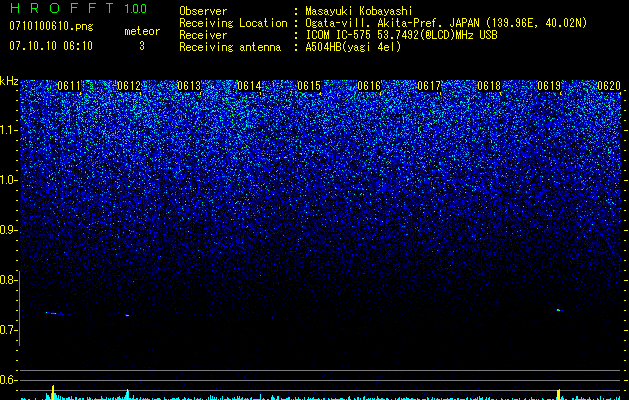Viewport: 629px width, 400px height.
Task: Click the 1.0 kHz axis label
Action: 8,180
